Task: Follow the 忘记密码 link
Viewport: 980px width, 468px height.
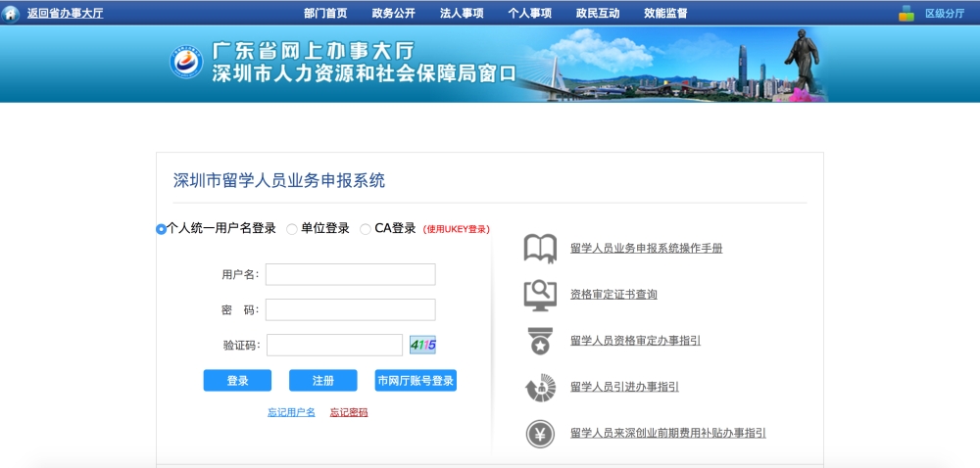Action: click(349, 412)
